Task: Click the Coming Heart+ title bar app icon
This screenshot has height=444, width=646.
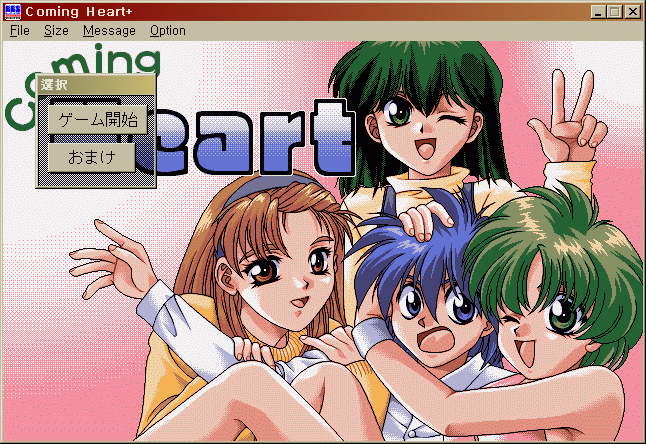Action: [12, 12]
